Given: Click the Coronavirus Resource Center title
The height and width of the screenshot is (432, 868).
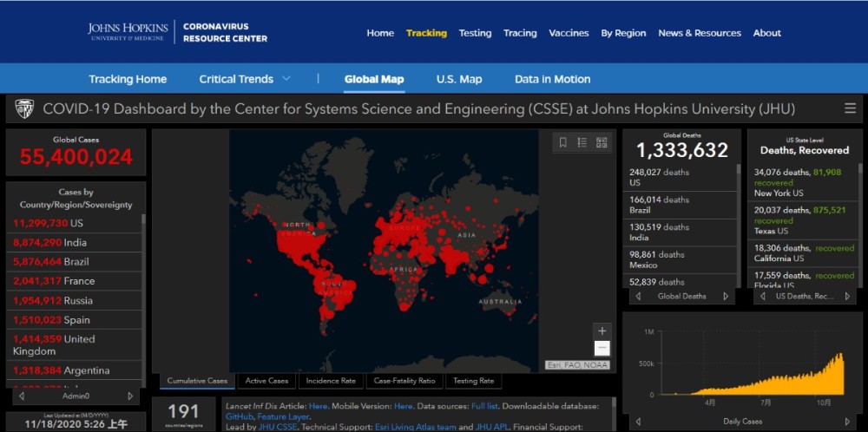Looking at the screenshot, I should pos(225,33).
